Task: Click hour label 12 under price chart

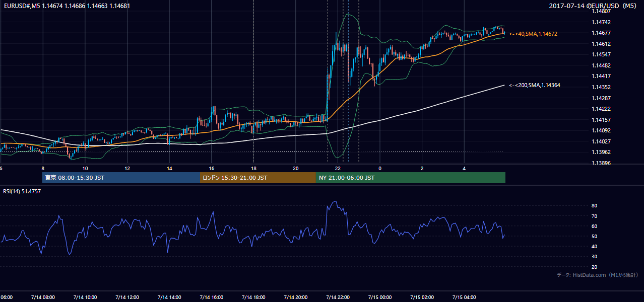Action: click(x=127, y=169)
